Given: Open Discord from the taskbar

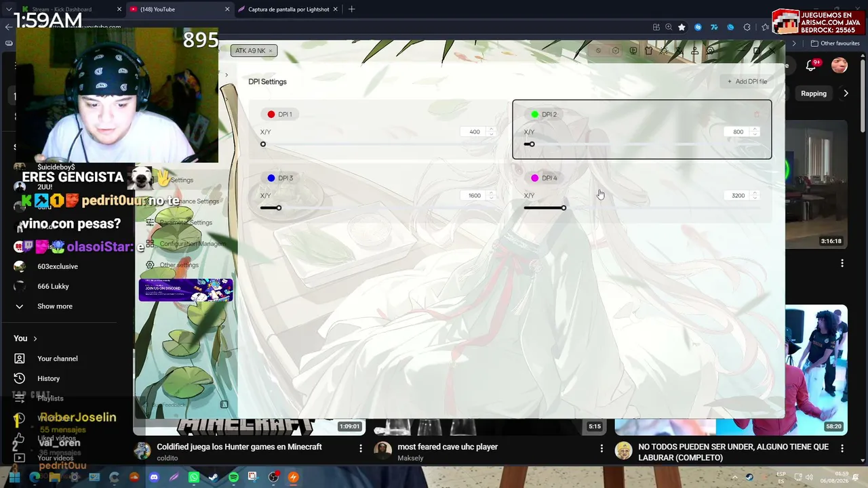Looking at the screenshot, I should click(x=154, y=478).
